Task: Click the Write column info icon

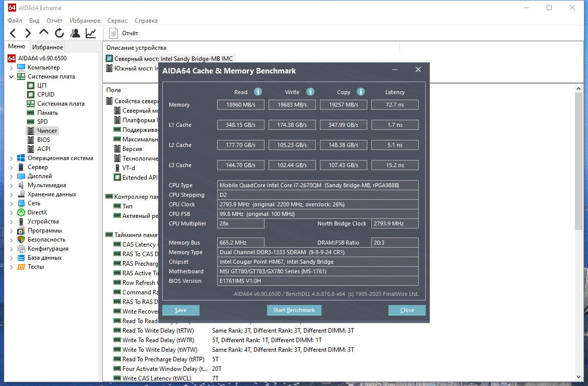Action: (310, 92)
